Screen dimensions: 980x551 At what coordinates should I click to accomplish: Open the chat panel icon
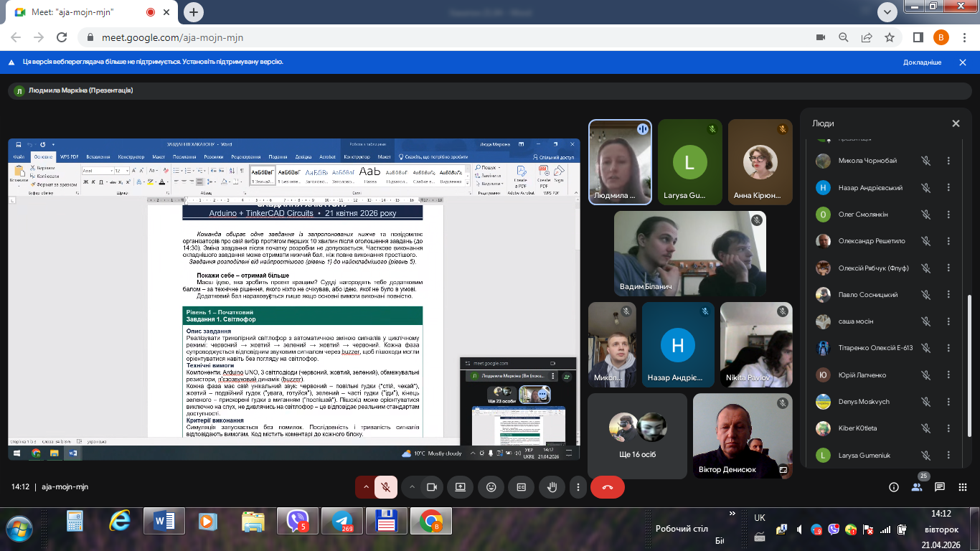point(940,487)
